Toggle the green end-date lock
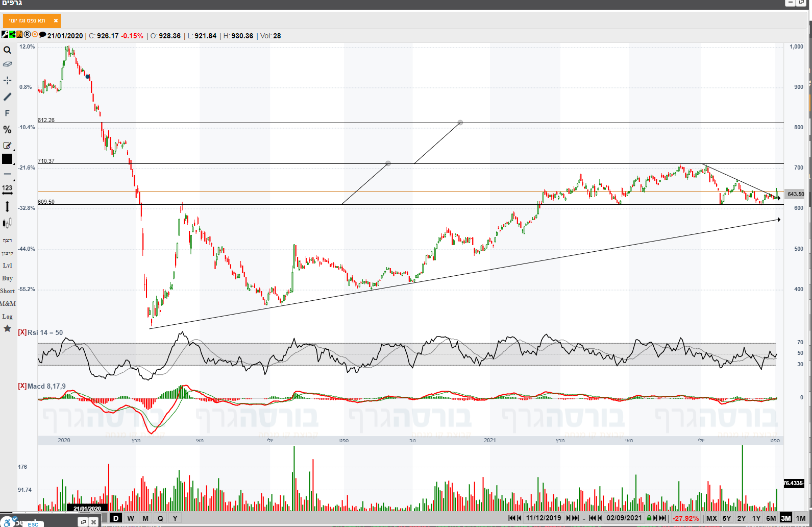Screen dimensions: 812x527 pyautogui.click(x=649, y=518)
